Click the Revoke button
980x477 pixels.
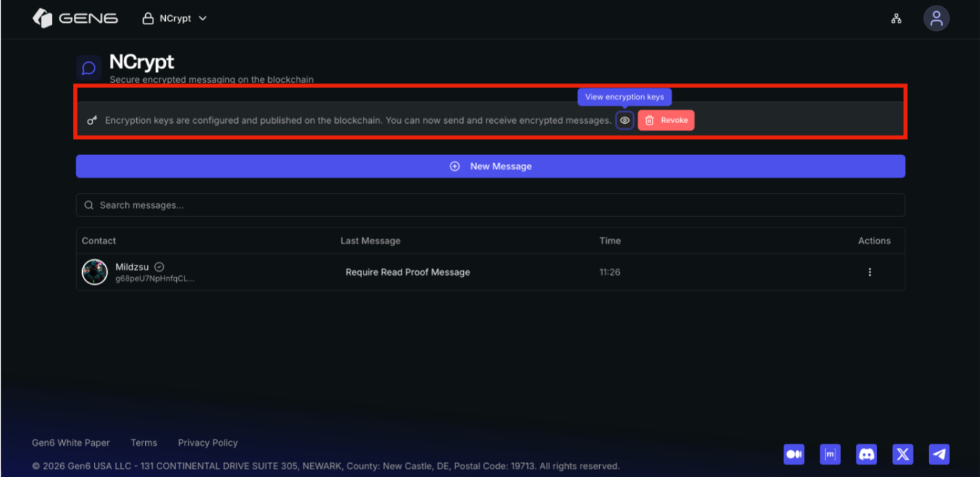point(666,120)
